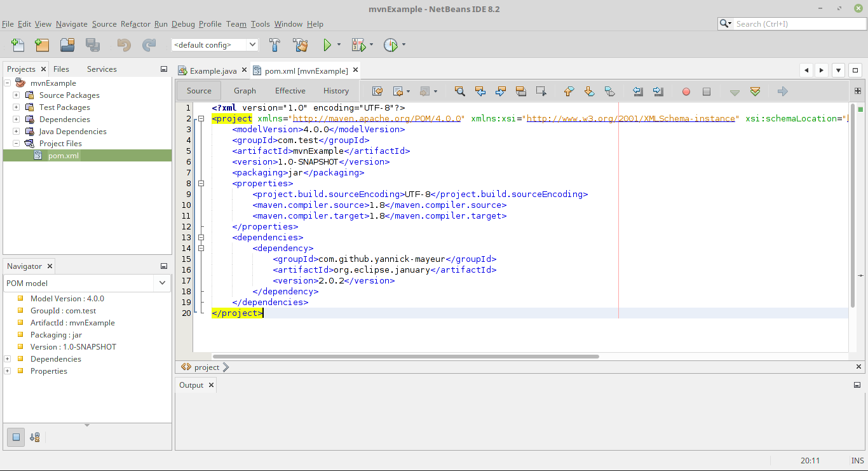
Task: Click the Search input field
Action: coord(799,24)
